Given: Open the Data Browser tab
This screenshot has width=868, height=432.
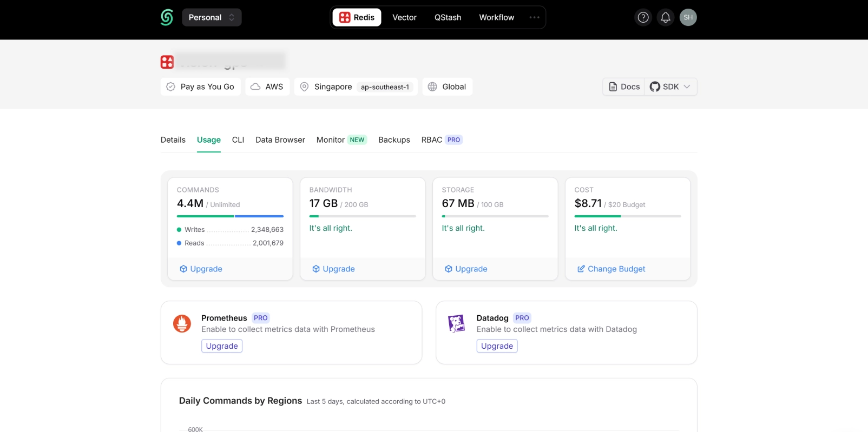Looking at the screenshot, I should 280,139.
